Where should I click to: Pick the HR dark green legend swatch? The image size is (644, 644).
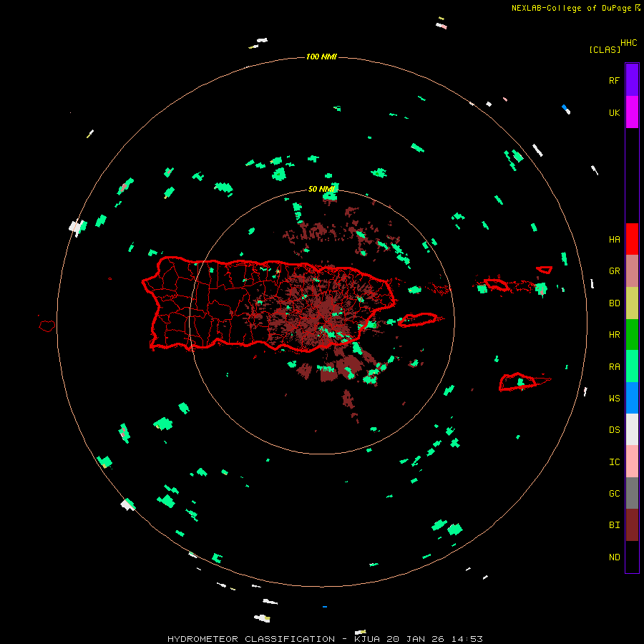(x=632, y=335)
